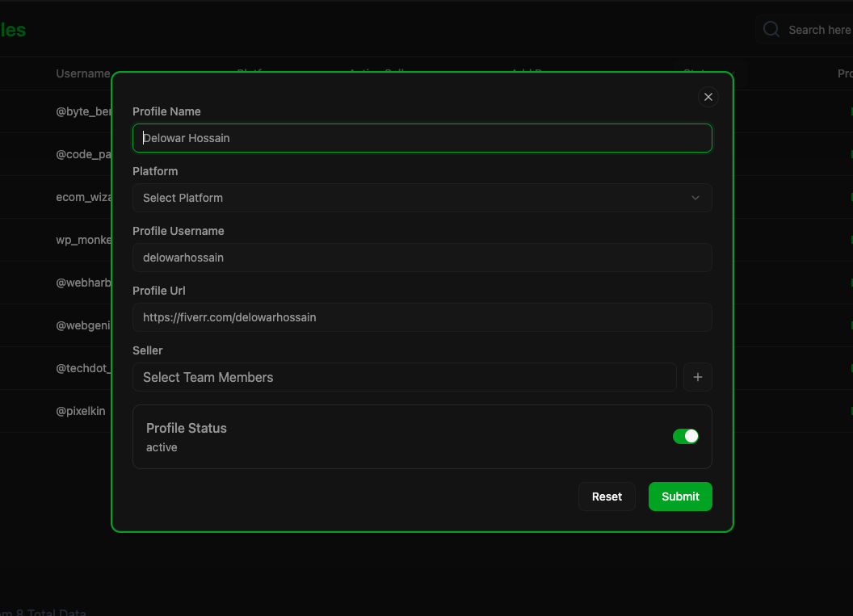
Task: Select the @techdot username row
Action: 83,368
